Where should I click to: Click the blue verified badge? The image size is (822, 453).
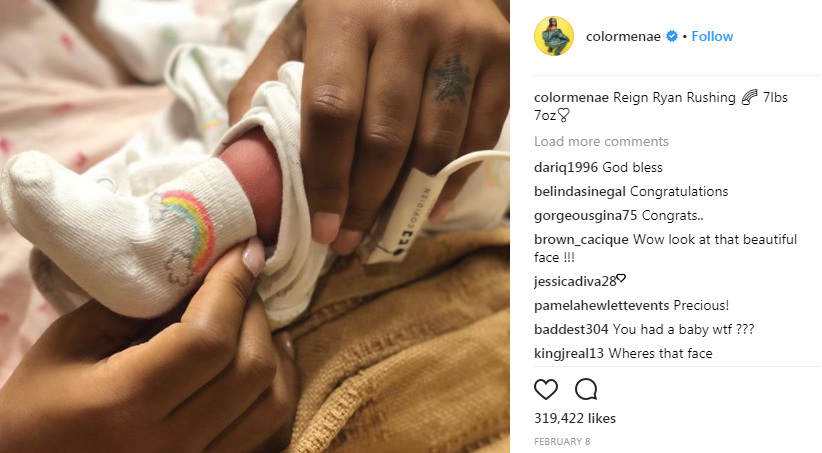[672, 36]
